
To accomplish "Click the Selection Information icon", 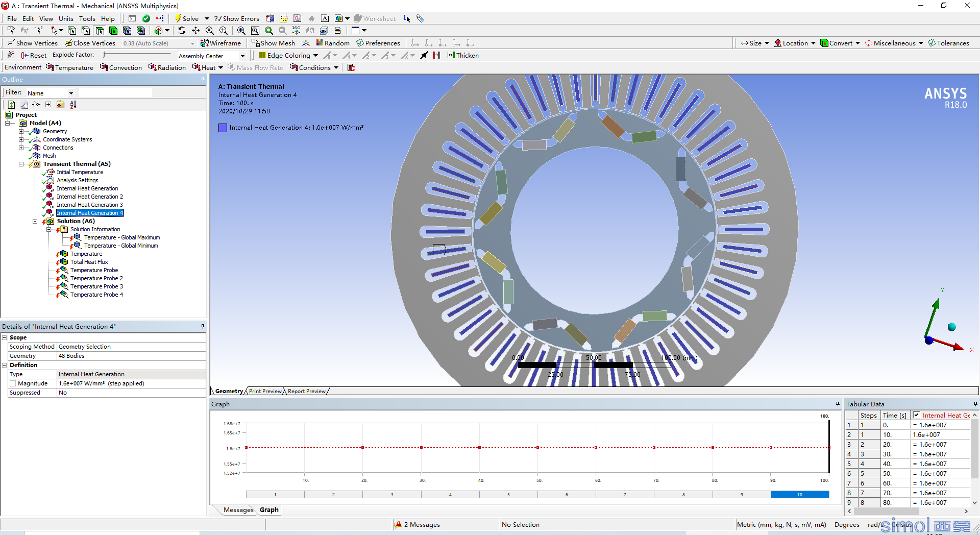I will coord(407,18).
